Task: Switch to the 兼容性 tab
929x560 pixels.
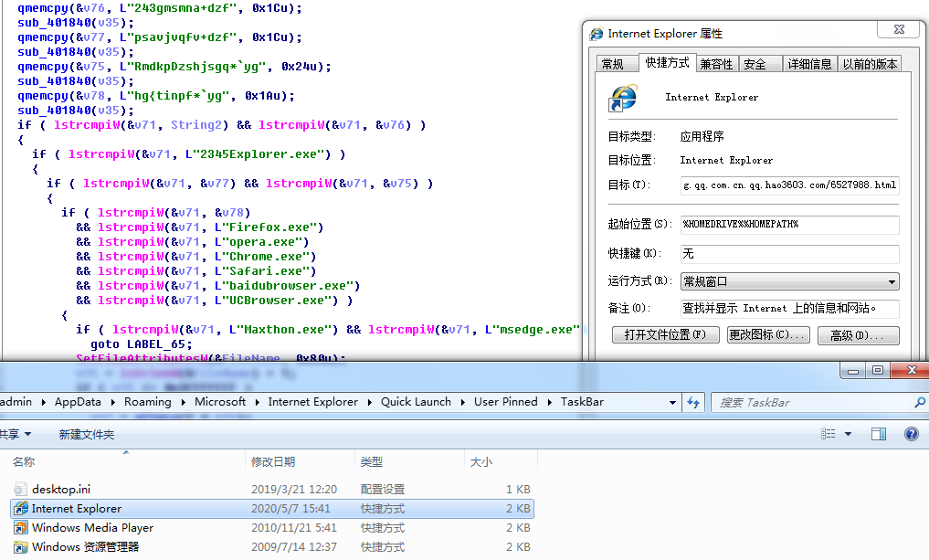Action: tap(716, 64)
